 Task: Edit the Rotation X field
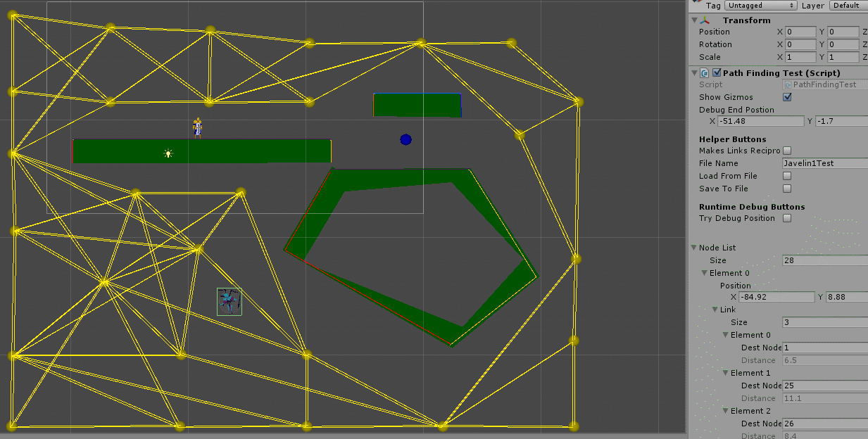(801, 44)
